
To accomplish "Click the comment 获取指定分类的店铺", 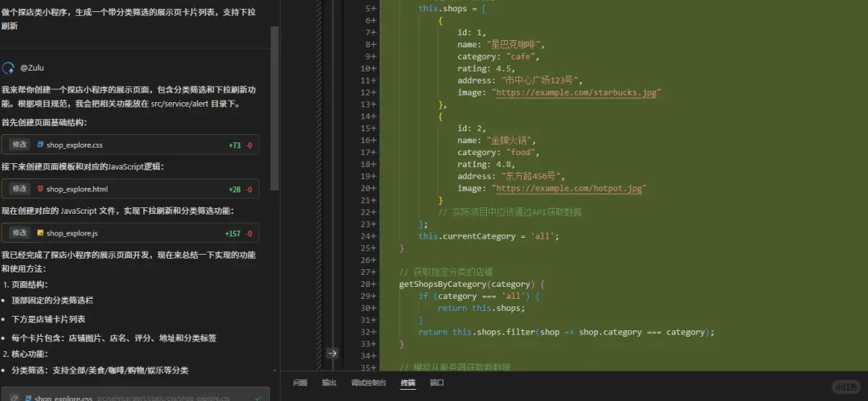I will (x=446, y=272).
